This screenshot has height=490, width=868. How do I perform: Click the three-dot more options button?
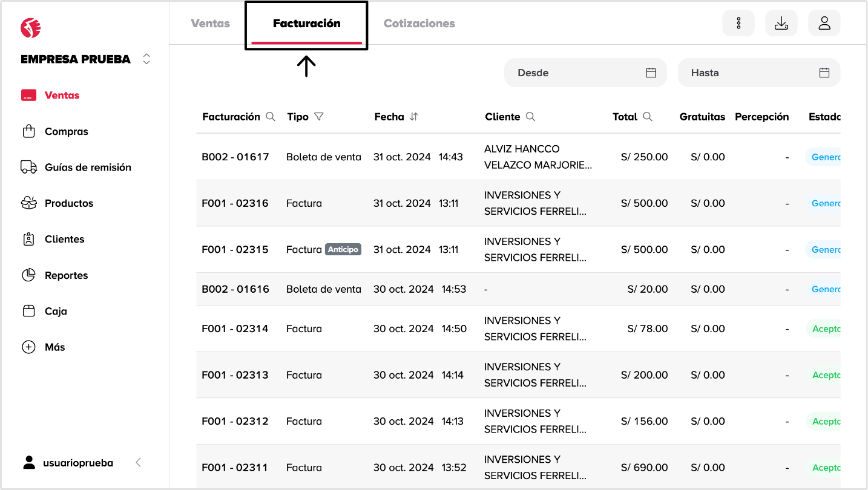(738, 24)
